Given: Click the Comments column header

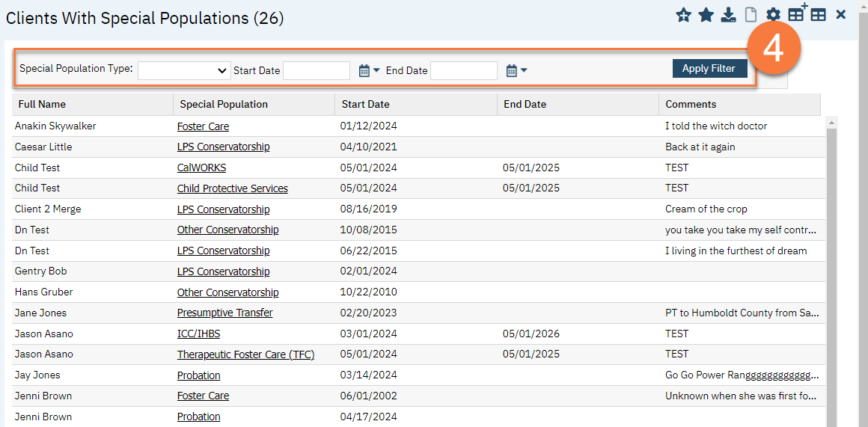Looking at the screenshot, I should 691,105.
